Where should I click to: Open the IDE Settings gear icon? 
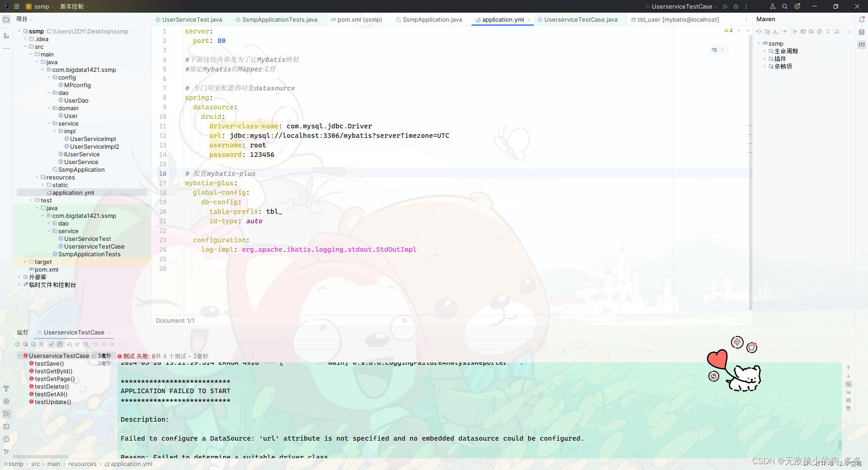(x=797, y=6)
